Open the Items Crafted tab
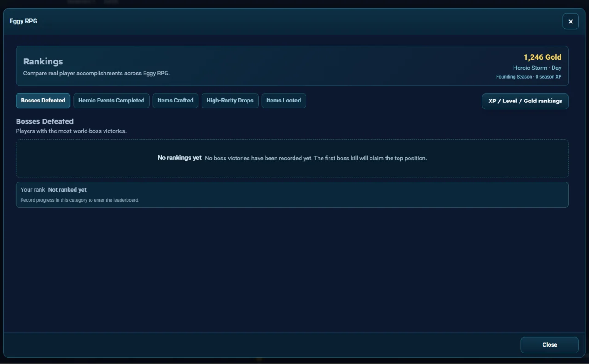589x364 pixels. coord(175,101)
